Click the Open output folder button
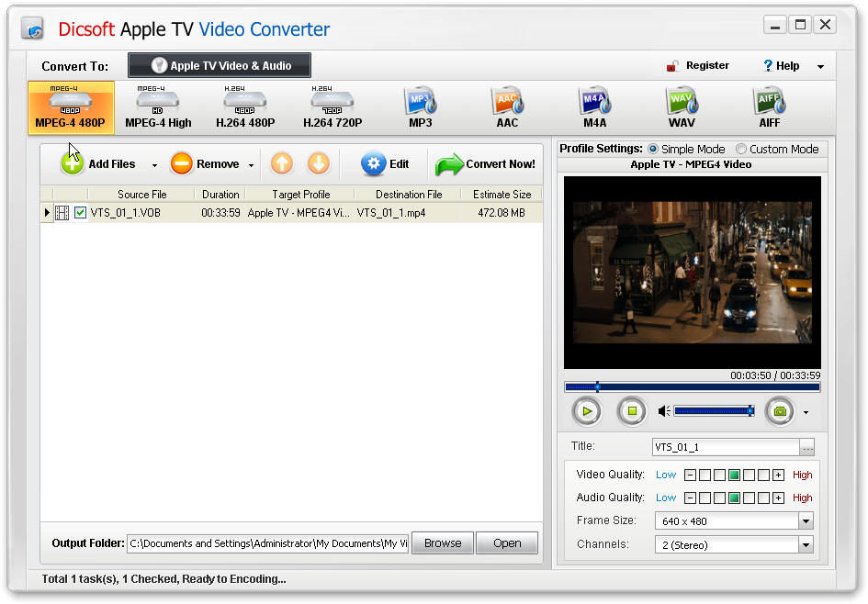This screenshot has width=868, height=604. pos(507,543)
